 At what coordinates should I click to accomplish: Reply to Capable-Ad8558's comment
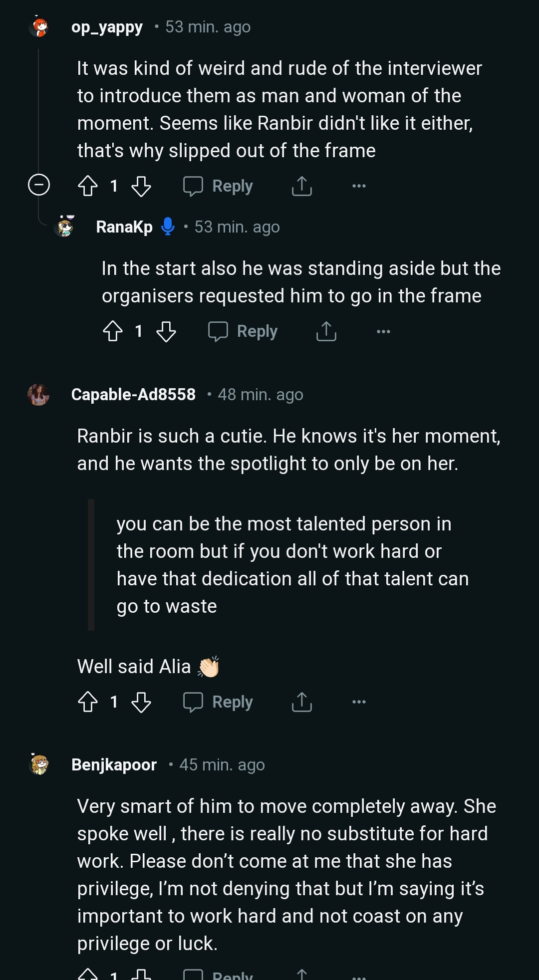[x=219, y=702]
